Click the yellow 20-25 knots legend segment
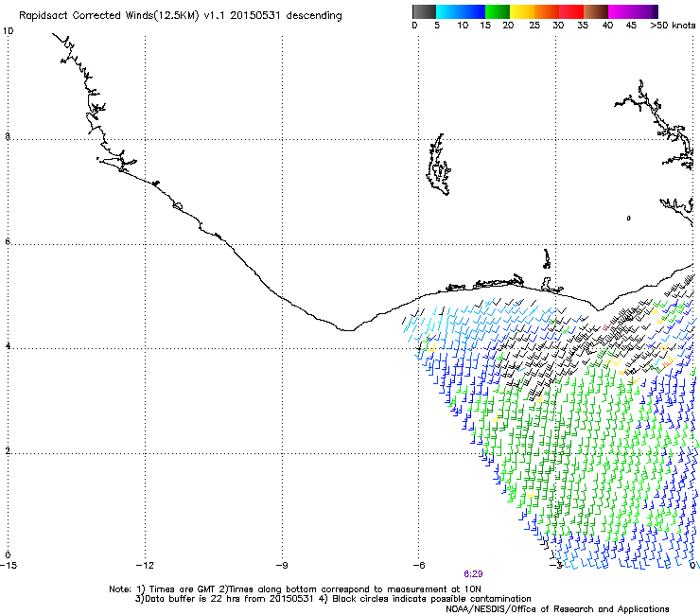 (x=522, y=11)
